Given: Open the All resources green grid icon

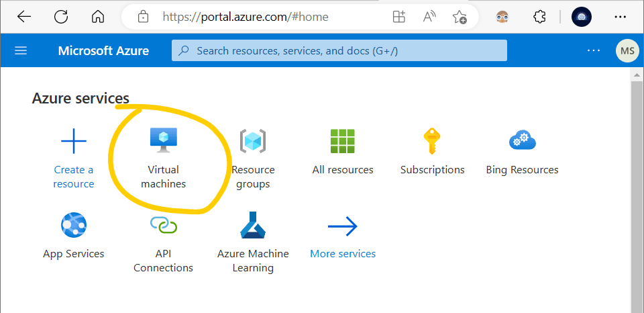Looking at the screenshot, I should (343, 141).
